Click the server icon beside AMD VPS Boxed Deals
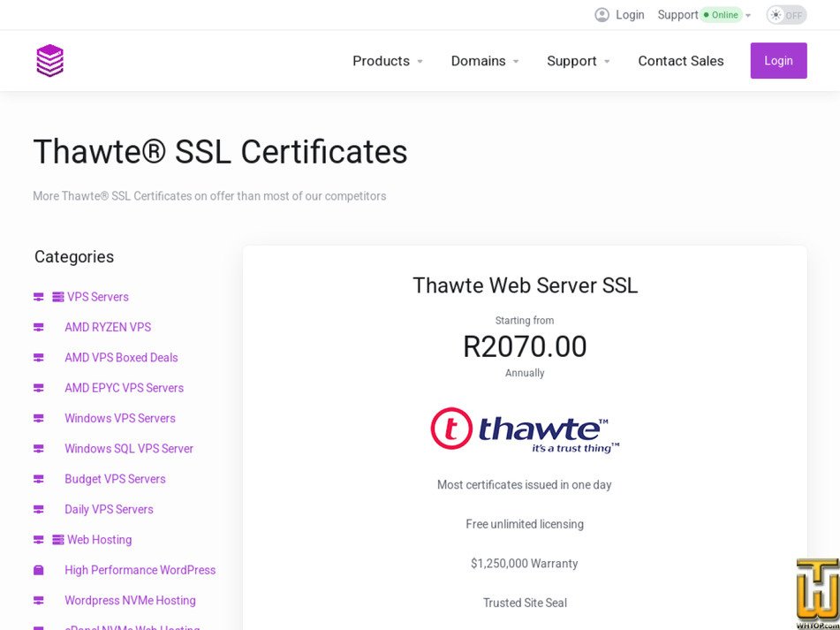Viewport: 840px width, 630px height. tap(39, 358)
